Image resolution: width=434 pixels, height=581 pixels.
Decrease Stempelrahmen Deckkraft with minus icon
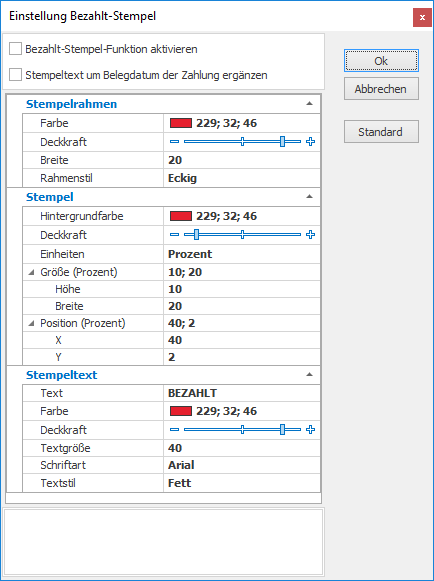[x=174, y=142]
